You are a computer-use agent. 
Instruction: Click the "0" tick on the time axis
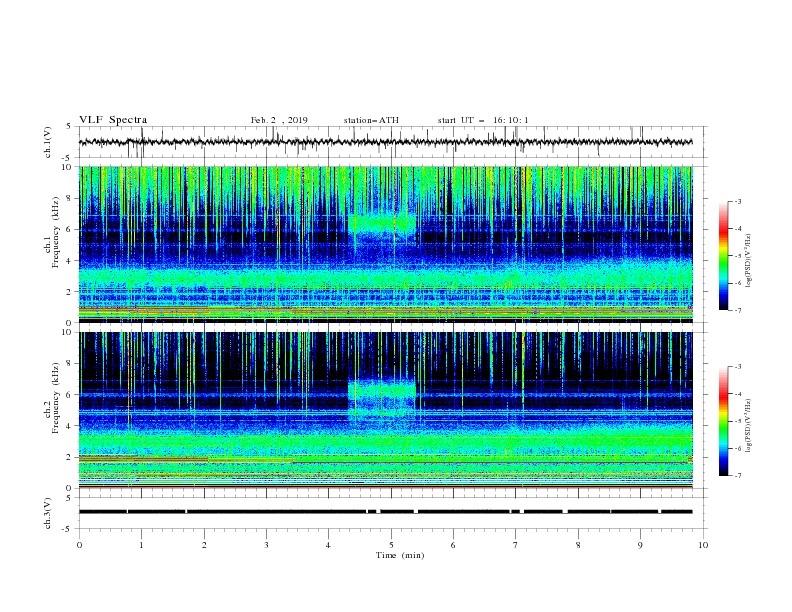point(79,545)
